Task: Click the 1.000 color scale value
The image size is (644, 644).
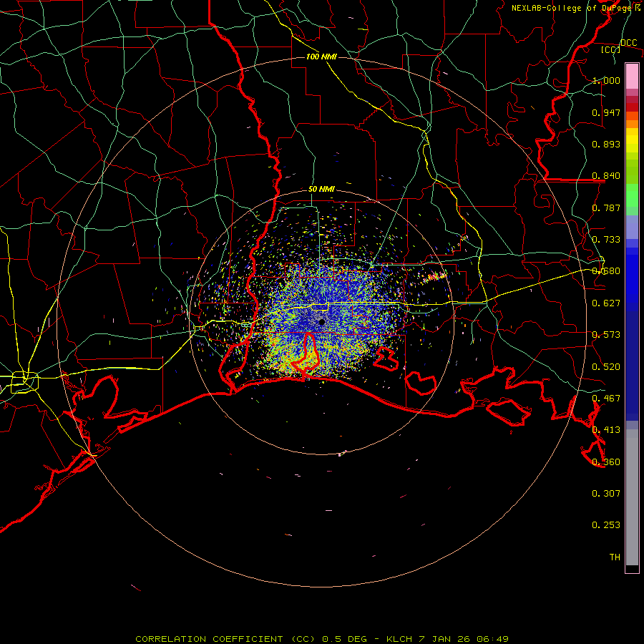Action: 606,80
